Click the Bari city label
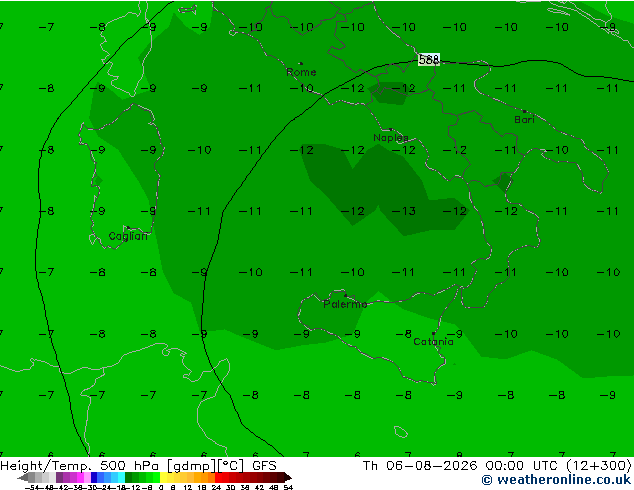The width and height of the screenshot is (634, 490). click(524, 120)
